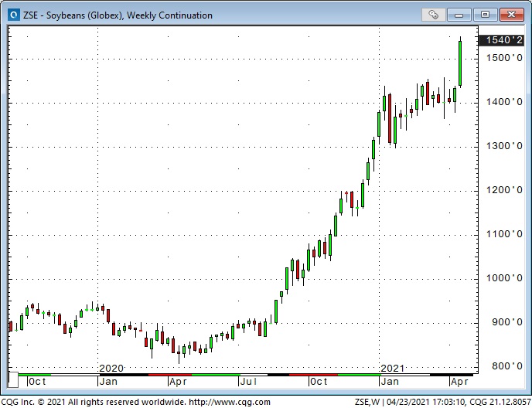Click the CQG logo icon in title bar
This screenshot has height=408, width=532.
click(x=14, y=15)
